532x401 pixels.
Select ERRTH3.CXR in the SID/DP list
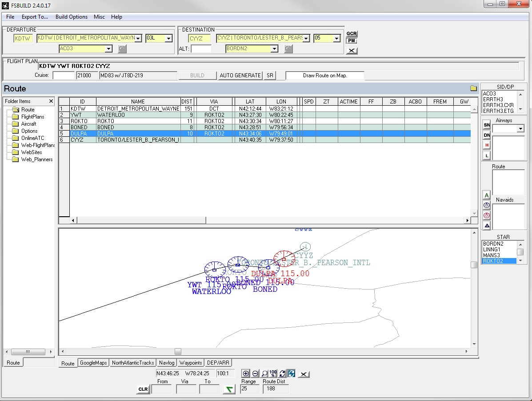(498, 105)
